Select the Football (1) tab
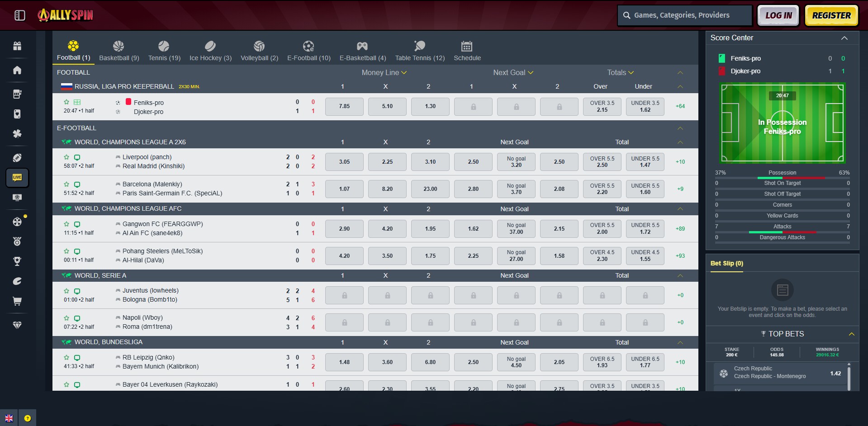868x426 pixels. [x=73, y=51]
